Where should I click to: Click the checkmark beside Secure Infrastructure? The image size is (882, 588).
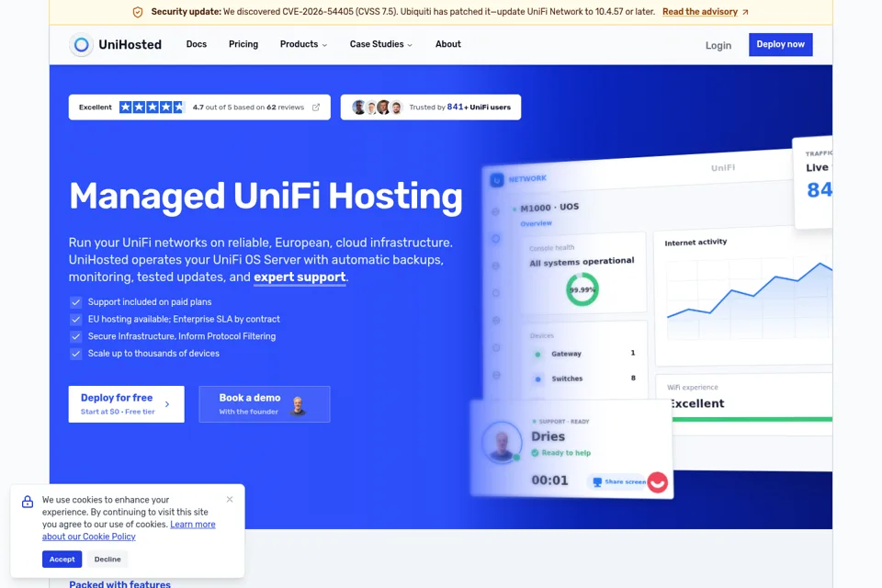point(75,336)
